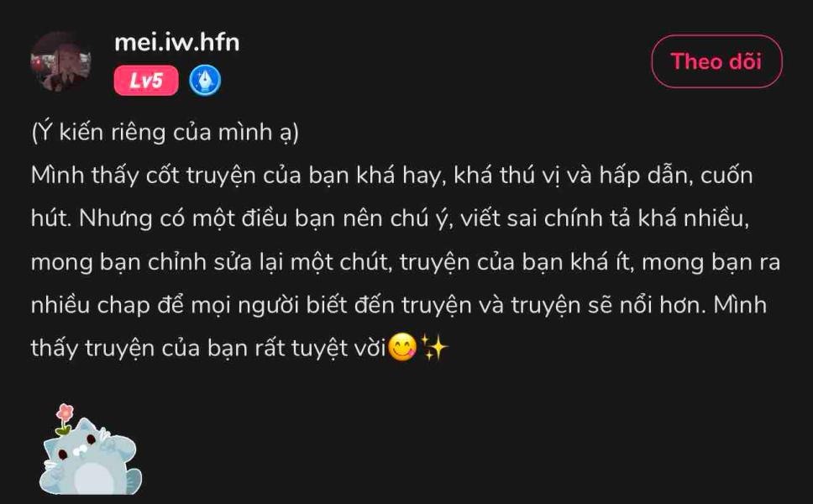Open the mei.iw.hfn profile avatar
Screen dimensions: 813x504
(61, 61)
